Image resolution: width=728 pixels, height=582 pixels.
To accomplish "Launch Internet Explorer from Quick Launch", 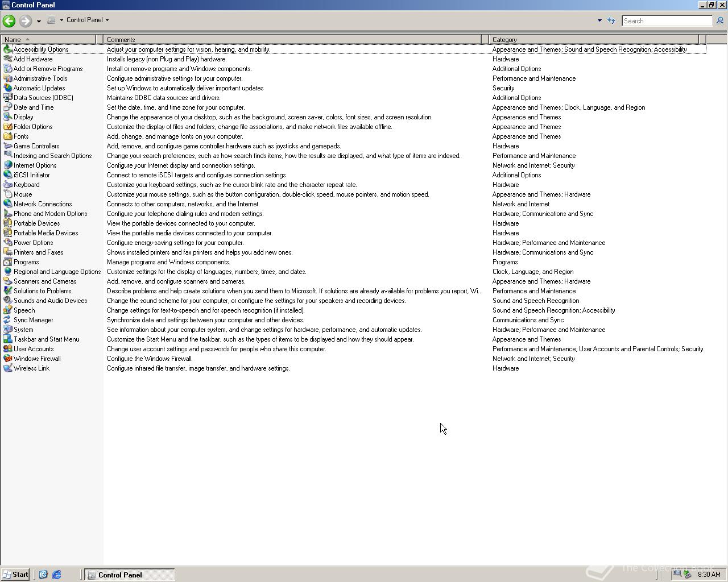I will click(x=56, y=575).
